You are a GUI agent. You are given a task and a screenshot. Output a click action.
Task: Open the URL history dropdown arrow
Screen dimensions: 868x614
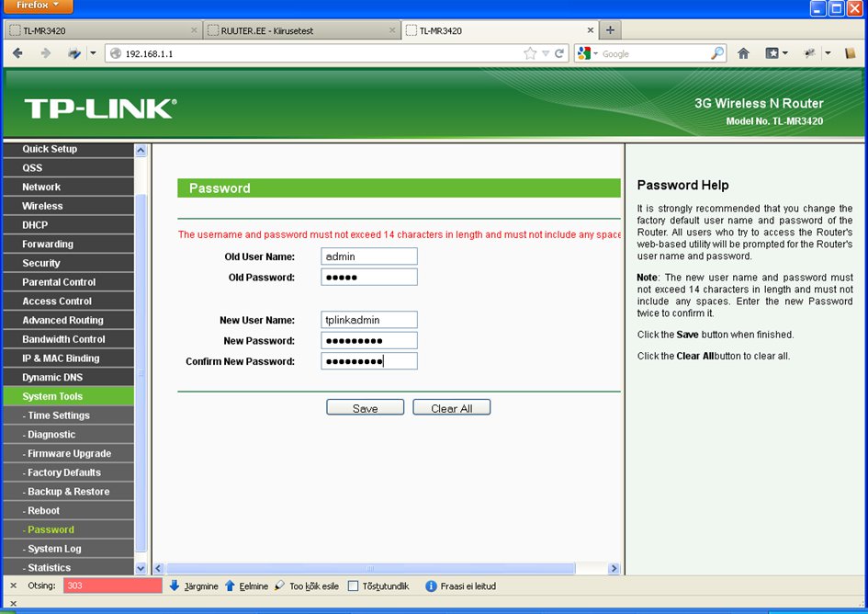point(546,53)
